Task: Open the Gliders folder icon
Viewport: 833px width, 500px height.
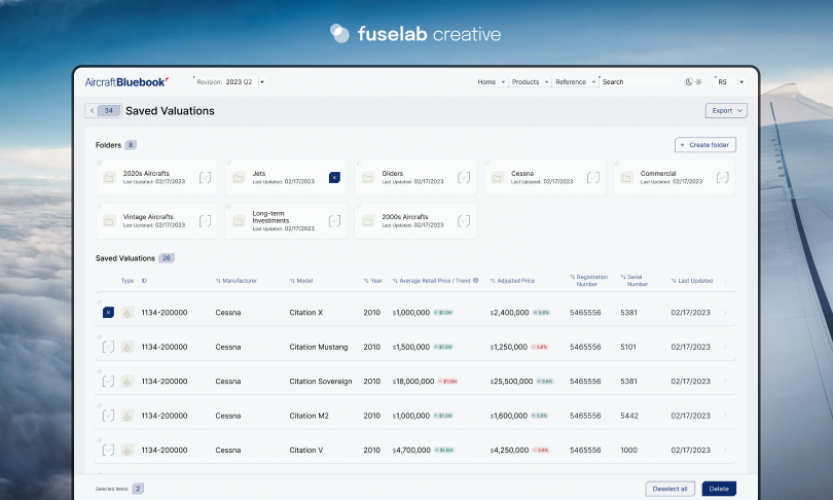Action: point(368,178)
